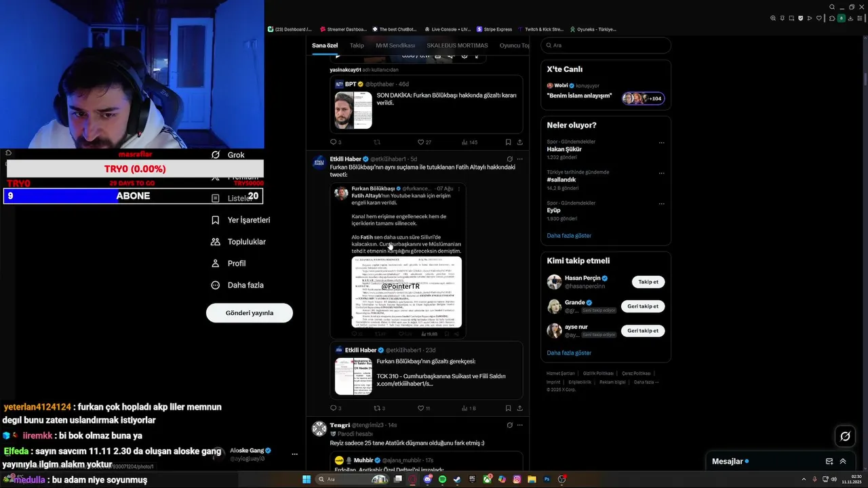Open more options on Tengri post
This screenshot has height=488, width=868.
pos(520,425)
